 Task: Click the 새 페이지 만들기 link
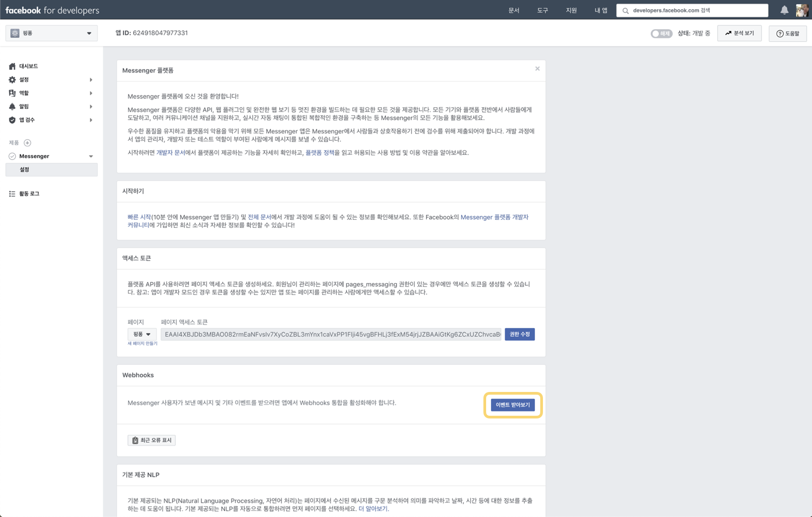tap(142, 344)
